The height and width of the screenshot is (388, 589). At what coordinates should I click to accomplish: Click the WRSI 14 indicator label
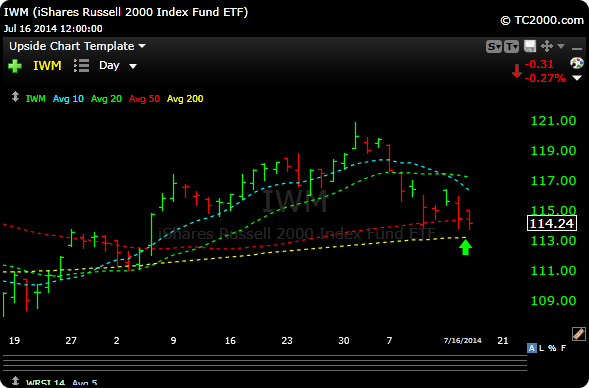click(45, 383)
